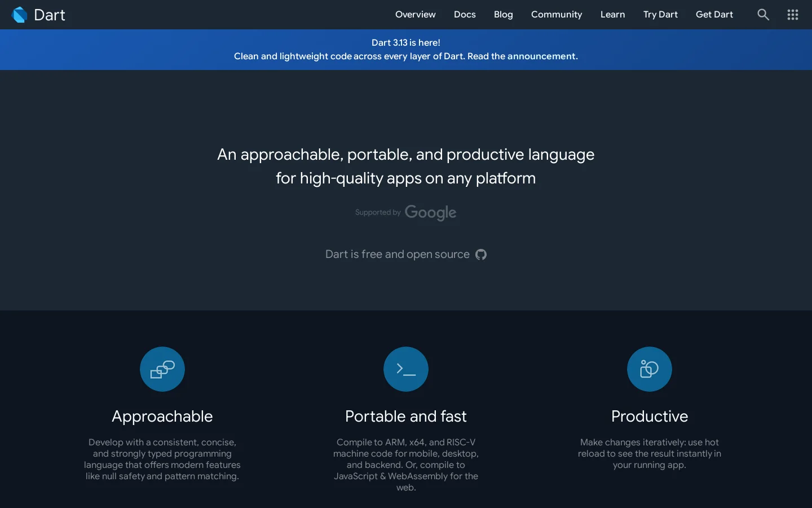Open the GitHub icon beside open source
The width and height of the screenshot is (812, 508).
pyautogui.click(x=481, y=255)
